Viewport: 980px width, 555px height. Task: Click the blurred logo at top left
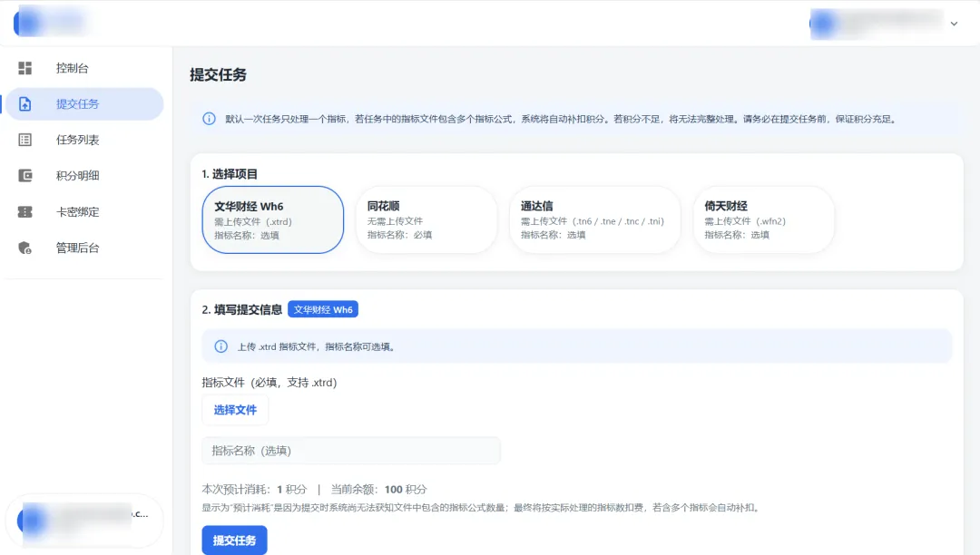[50, 23]
